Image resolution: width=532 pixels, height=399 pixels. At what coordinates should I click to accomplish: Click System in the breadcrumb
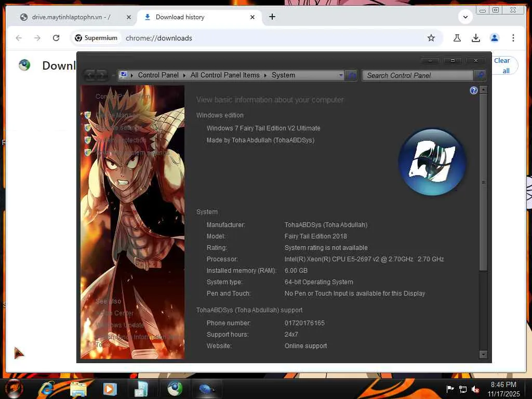tap(283, 75)
